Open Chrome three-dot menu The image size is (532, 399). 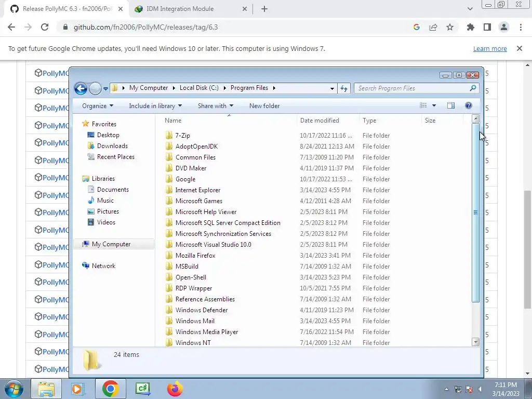click(x=521, y=27)
